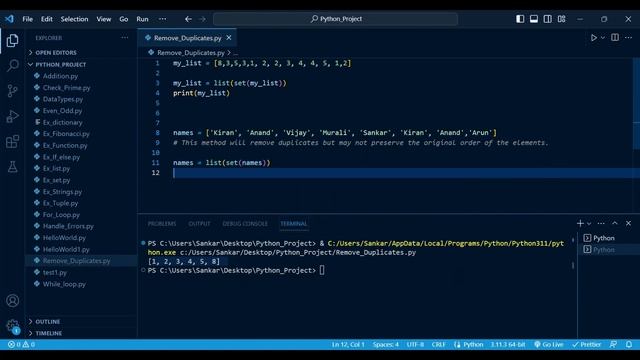640x360 pixels.
Task: Collapse the PYTHON_PROJECT folder
Action: [60, 64]
